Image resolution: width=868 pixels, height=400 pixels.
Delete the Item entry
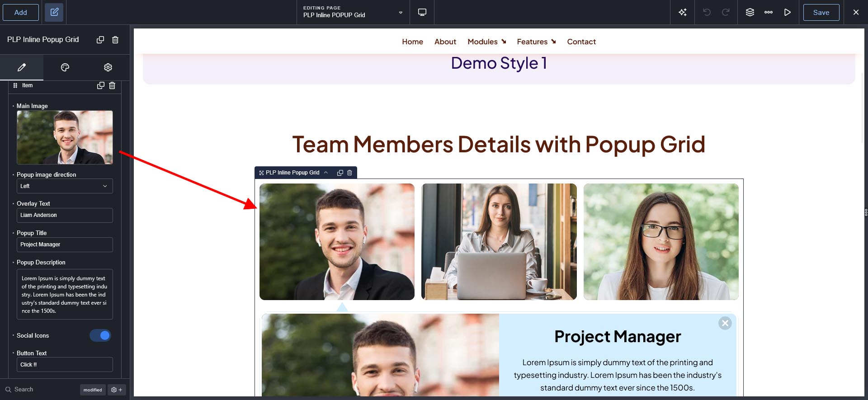pos(112,85)
